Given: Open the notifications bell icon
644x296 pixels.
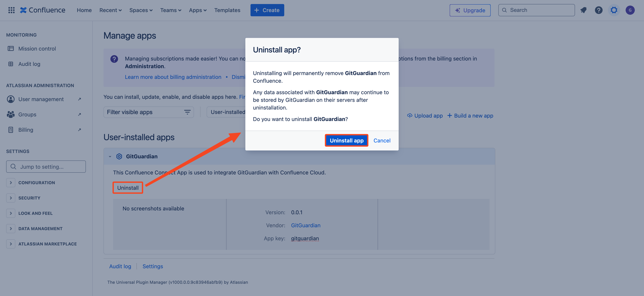Looking at the screenshot, I should (x=583, y=10).
